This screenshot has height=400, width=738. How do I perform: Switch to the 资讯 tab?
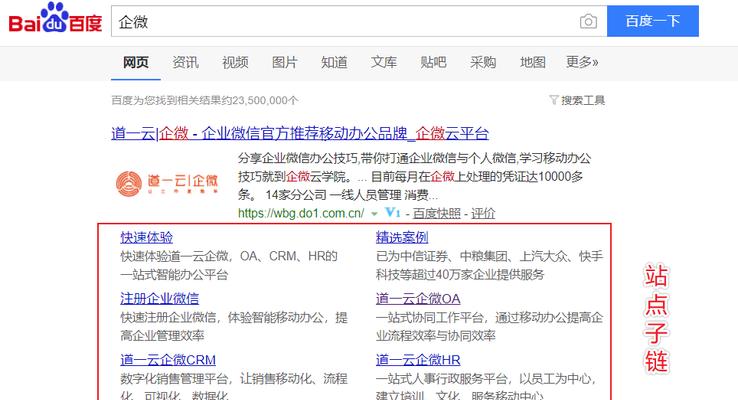[x=185, y=62]
